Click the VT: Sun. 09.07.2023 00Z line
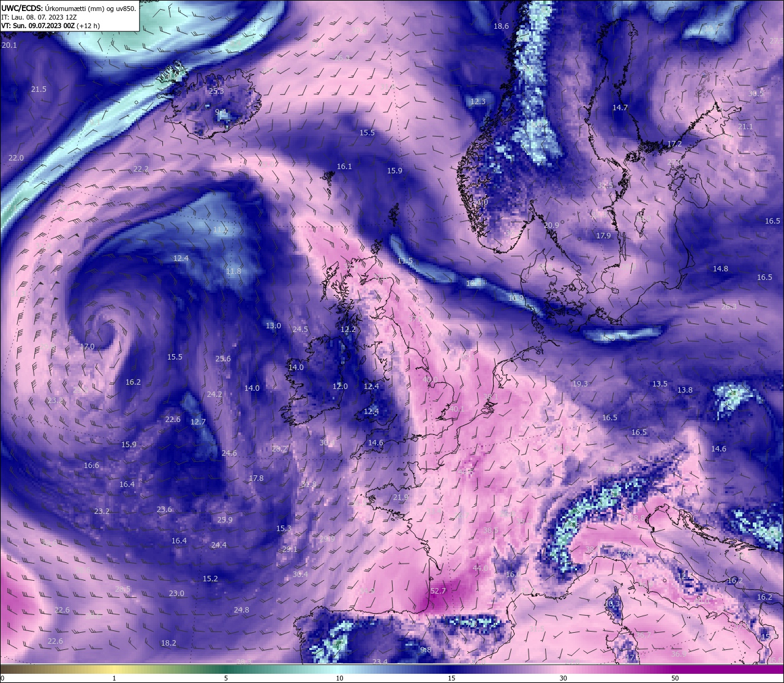Image resolution: width=784 pixels, height=683 pixels. pos(50,26)
